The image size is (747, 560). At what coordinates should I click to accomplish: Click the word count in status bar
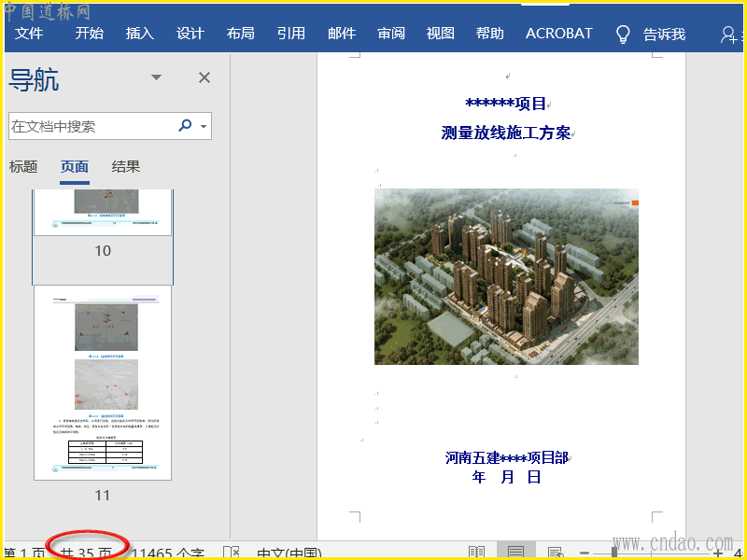[168, 553]
